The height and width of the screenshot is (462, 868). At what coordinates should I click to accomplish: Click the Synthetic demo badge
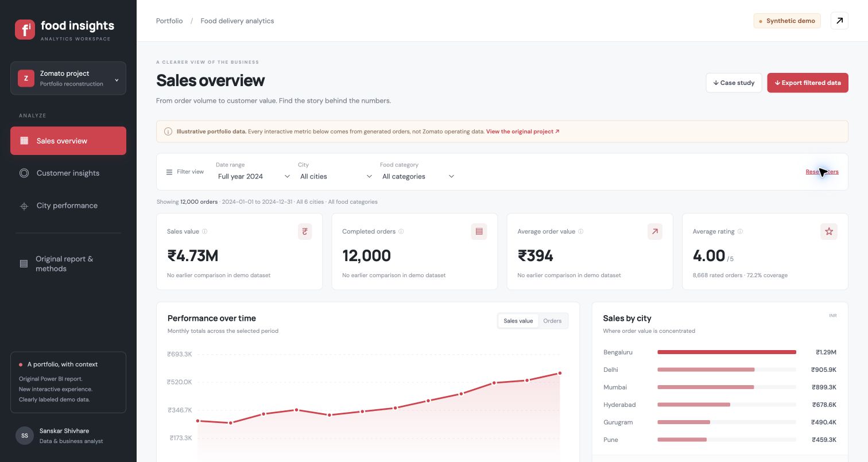click(x=787, y=21)
